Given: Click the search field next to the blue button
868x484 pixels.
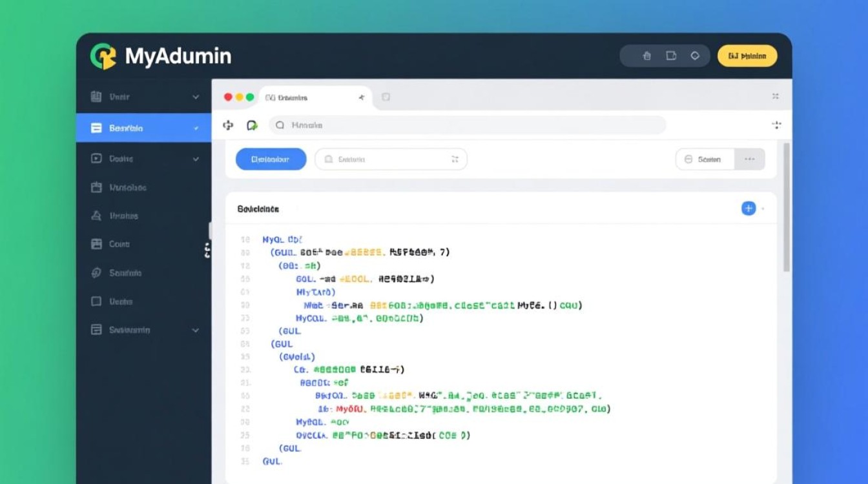Looking at the screenshot, I should 390,159.
